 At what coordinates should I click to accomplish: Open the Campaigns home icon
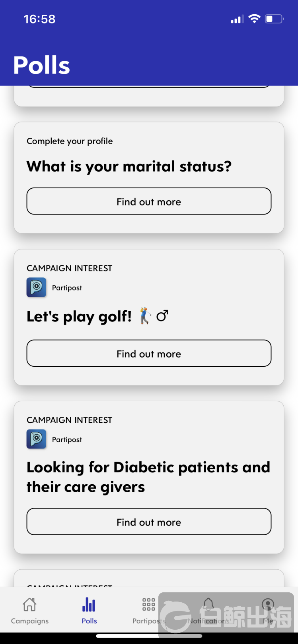[30, 605]
